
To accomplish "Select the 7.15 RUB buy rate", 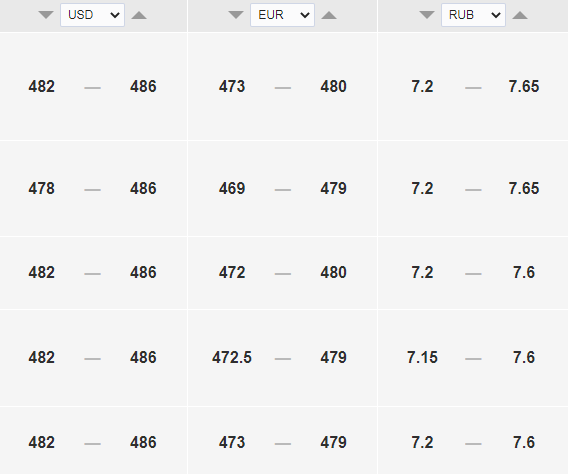I will point(422,358).
